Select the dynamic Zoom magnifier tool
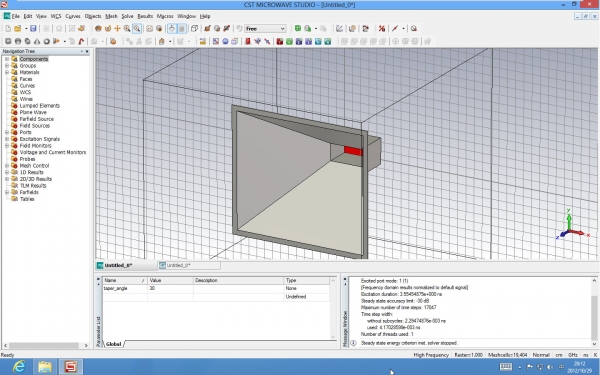 (127, 29)
